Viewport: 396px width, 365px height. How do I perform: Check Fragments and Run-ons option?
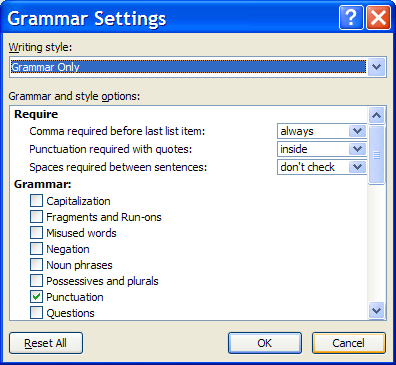(x=36, y=217)
